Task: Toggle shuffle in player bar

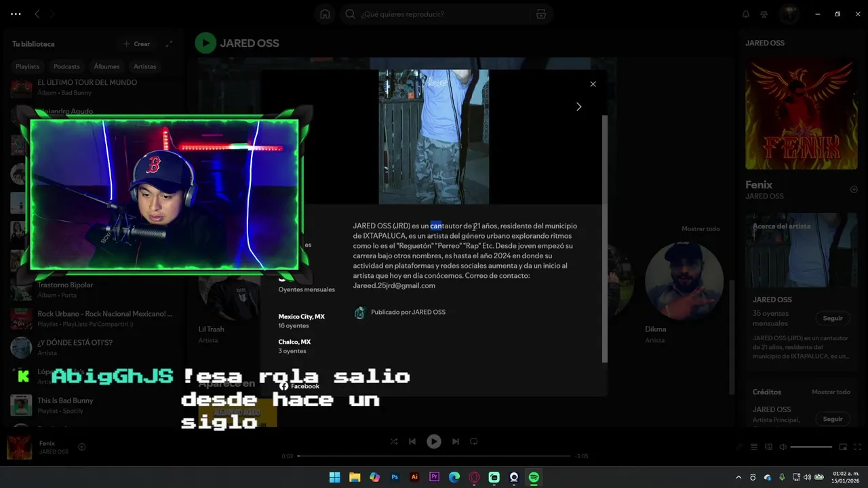Action: [394, 442]
